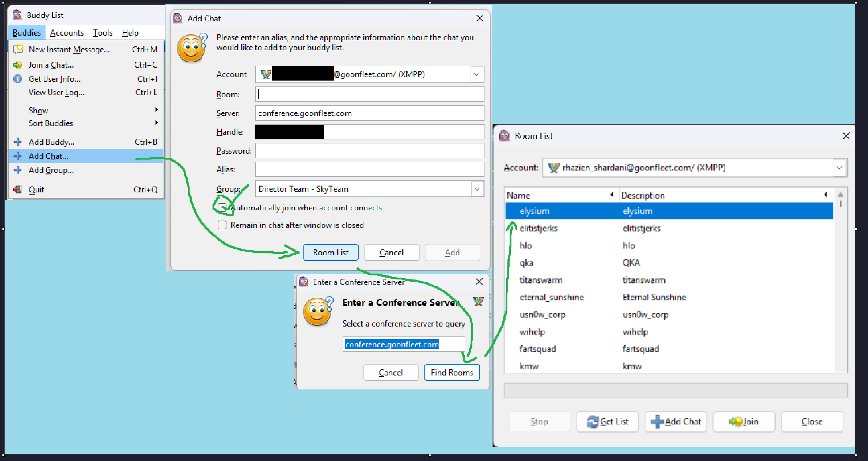The height and width of the screenshot is (461, 868).
Task: Open Account dropdown in Add Chat
Action: [476, 74]
